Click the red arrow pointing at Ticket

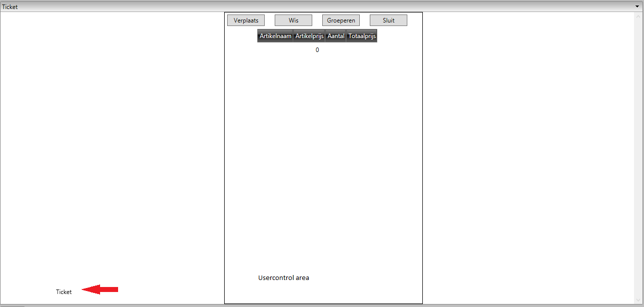click(x=100, y=289)
